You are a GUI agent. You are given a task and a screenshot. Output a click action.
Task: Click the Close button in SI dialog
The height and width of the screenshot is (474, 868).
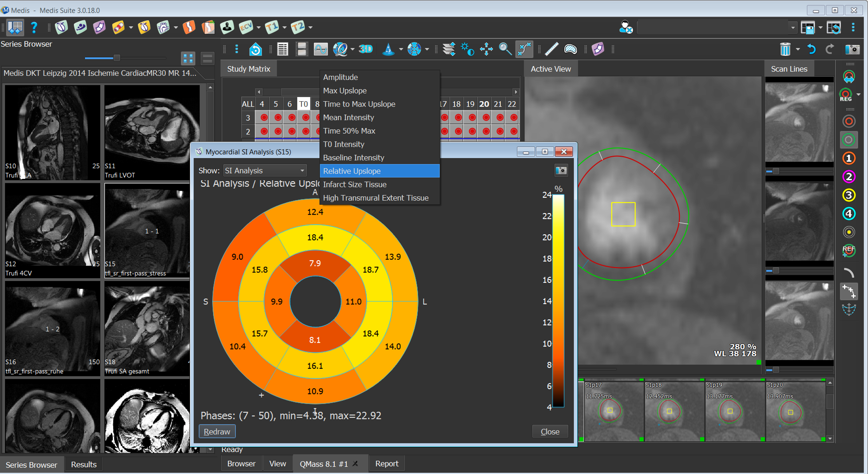click(x=550, y=431)
